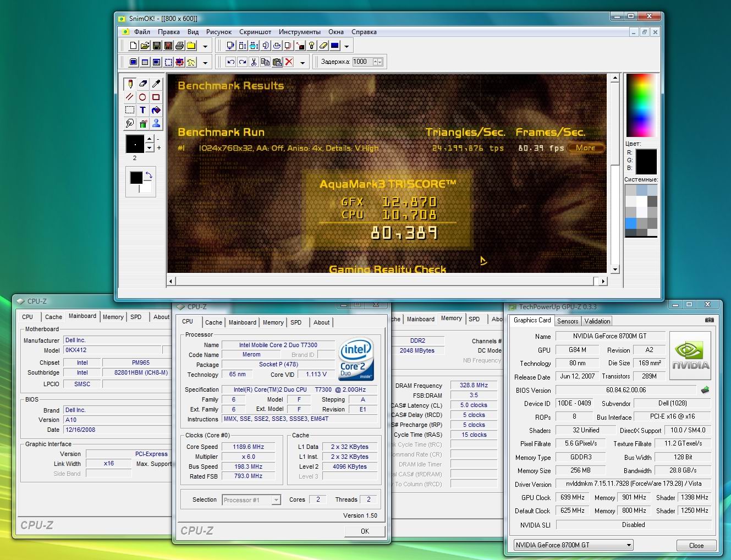Click GPU-Z camera screenshot icon
Image resolution: width=731 pixels, height=560 pixels.
(710, 320)
